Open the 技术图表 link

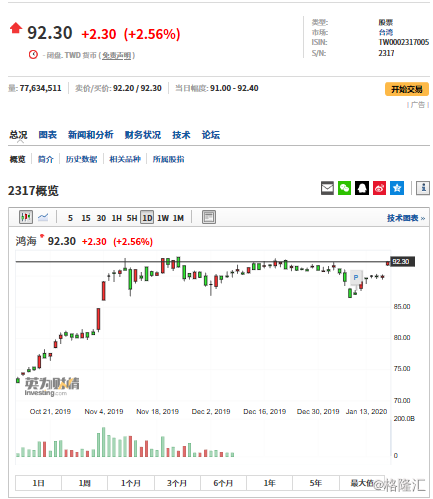[406, 218]
